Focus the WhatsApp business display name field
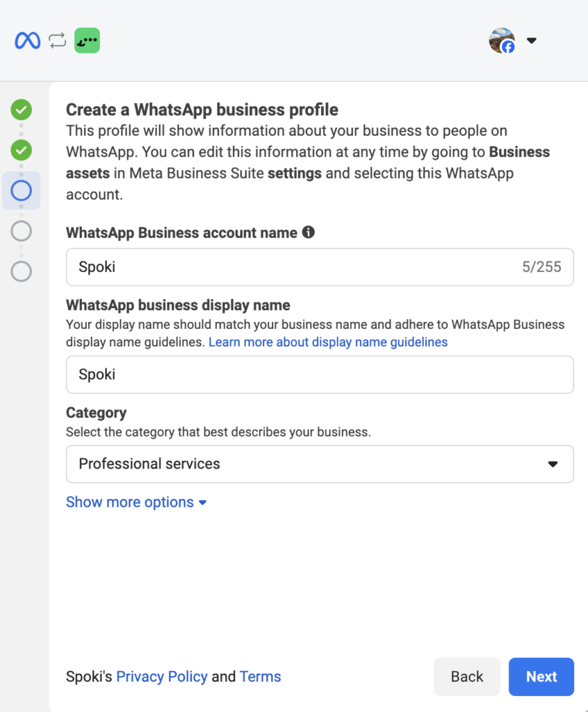This screenshot has height=712, width=588. (320, 375)
